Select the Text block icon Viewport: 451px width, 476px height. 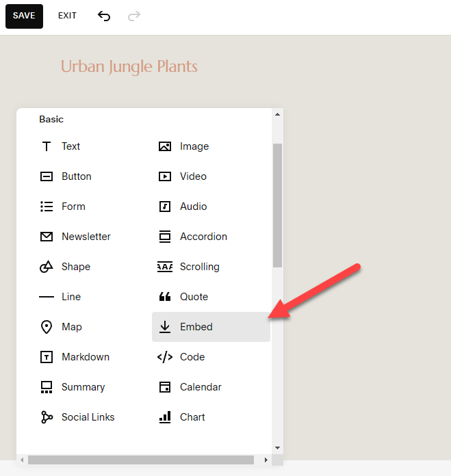(x=47, y=146)
